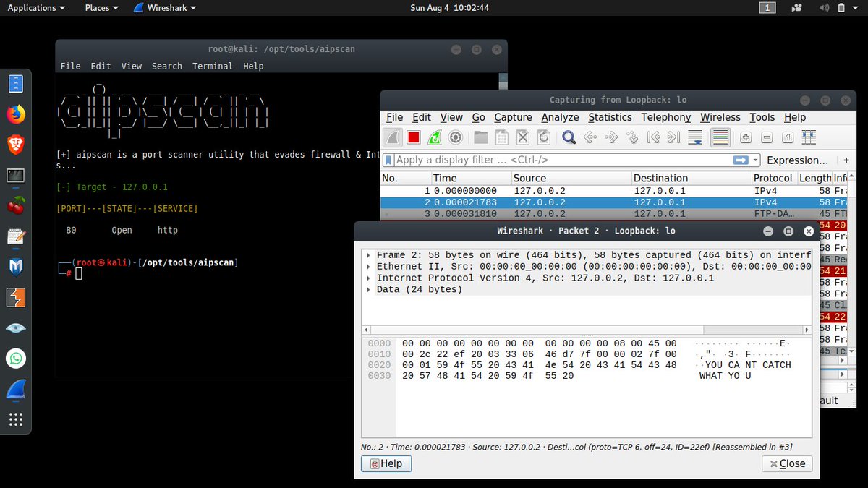
Task: Add a filter button with plus
Action: 846,160
